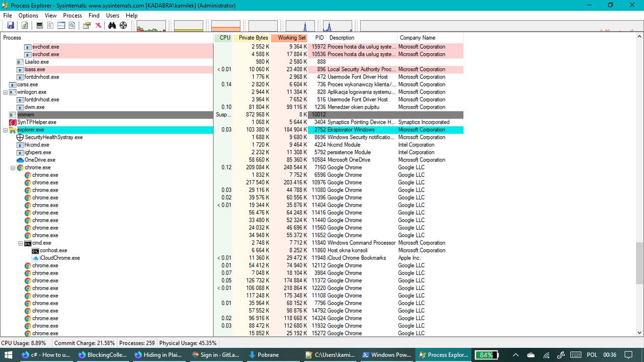
Task: Open the Options menu
Action: tap(28, 16)
